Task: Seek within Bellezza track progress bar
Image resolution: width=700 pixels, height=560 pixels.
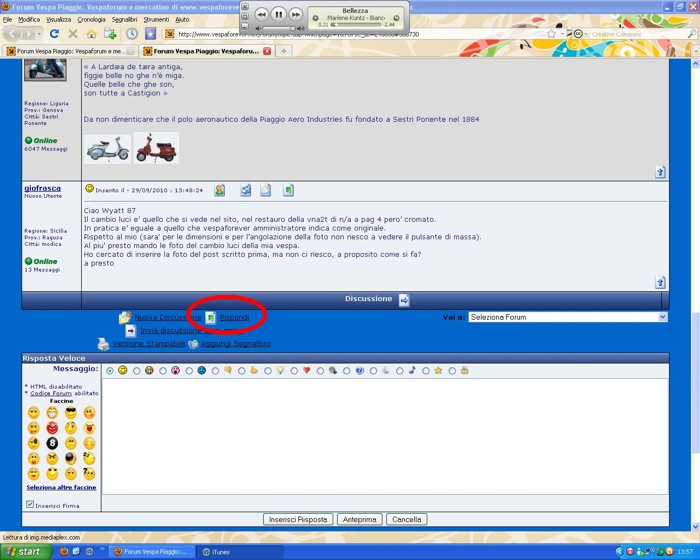Action: click(356, 25)
